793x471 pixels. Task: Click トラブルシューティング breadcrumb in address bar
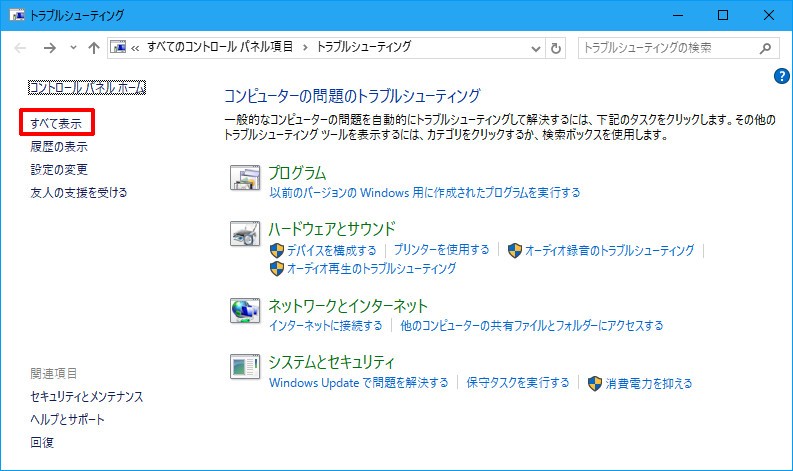point(364,47)
